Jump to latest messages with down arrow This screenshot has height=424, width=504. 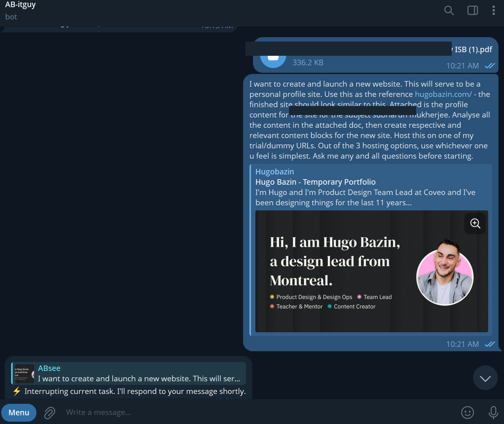(x=485, y=378)
